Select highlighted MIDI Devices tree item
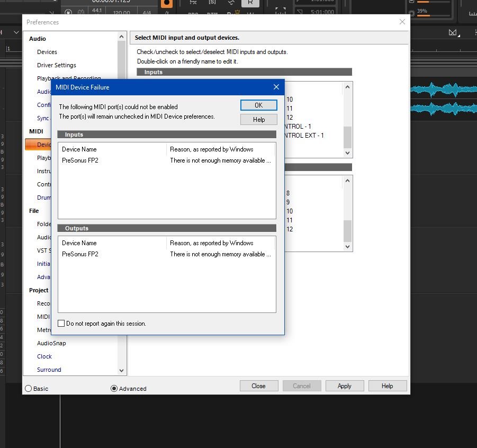477x448 pixels. (38, 144)
